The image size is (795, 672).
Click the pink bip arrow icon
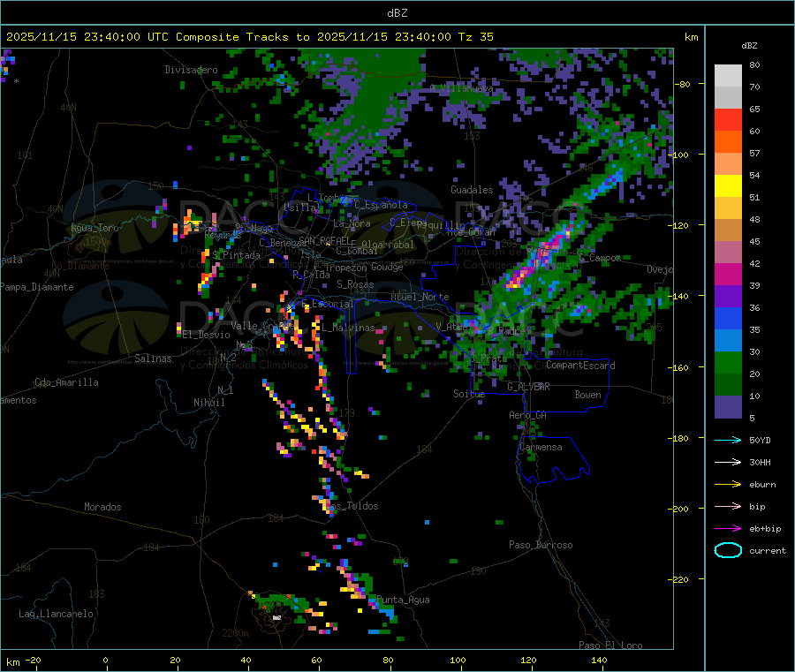728,506
